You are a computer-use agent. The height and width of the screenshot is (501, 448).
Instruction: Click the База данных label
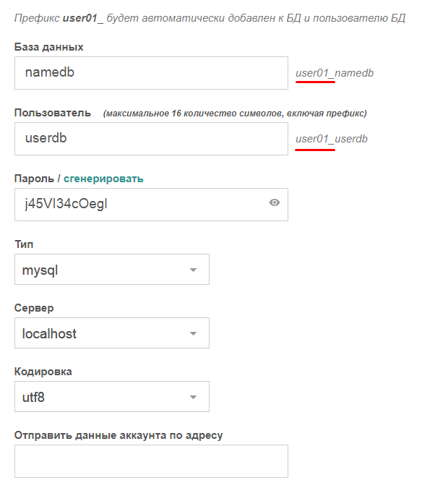coord(49,47)
